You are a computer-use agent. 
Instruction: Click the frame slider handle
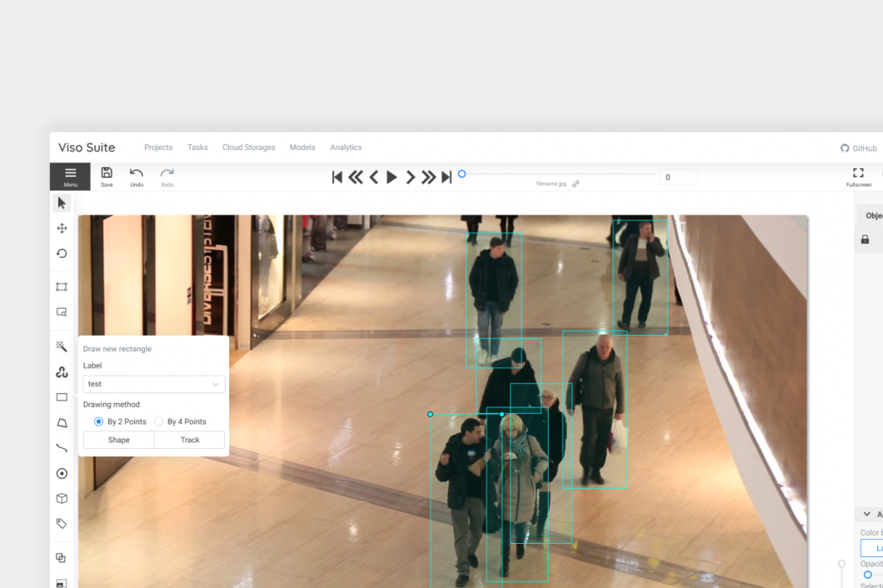461,174
